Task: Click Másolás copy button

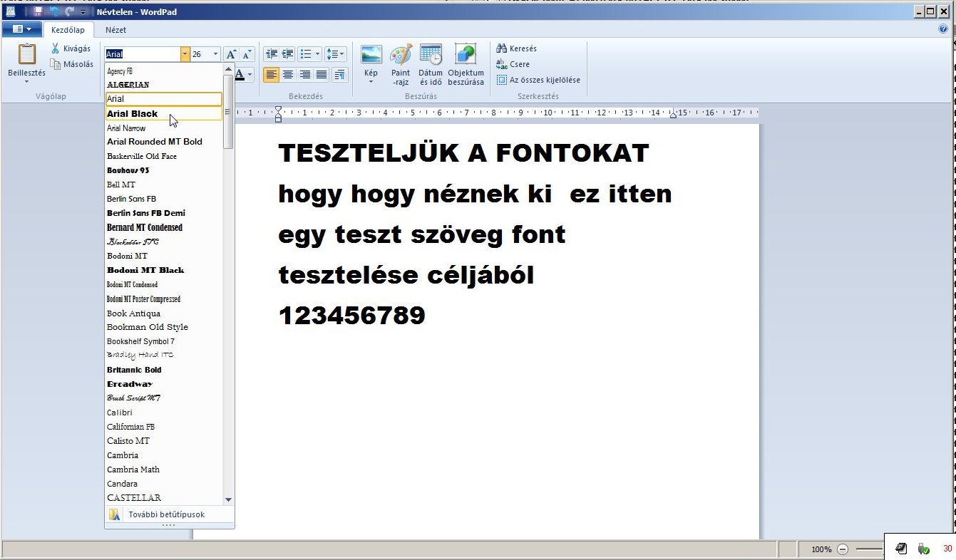Action: tap(71, 64)
